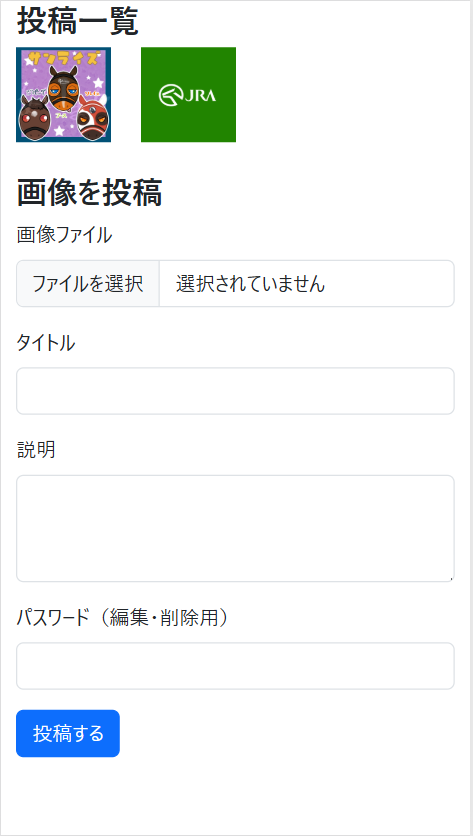Submit the form with 投稿する
This screenshot has height=836, width=473.
68,734
